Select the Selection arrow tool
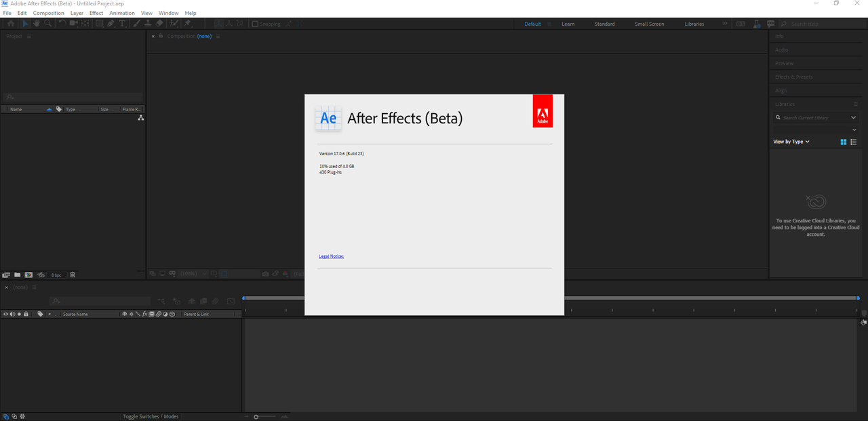 pyautogui.click(x=25, y=24)
